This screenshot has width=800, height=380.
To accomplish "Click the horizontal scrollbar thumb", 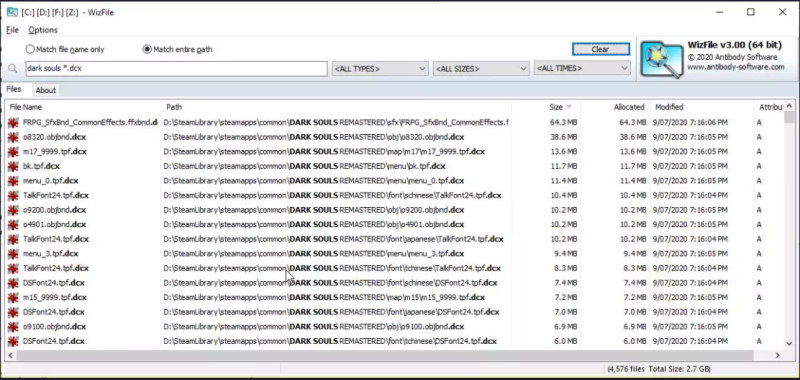I will 386,355.
